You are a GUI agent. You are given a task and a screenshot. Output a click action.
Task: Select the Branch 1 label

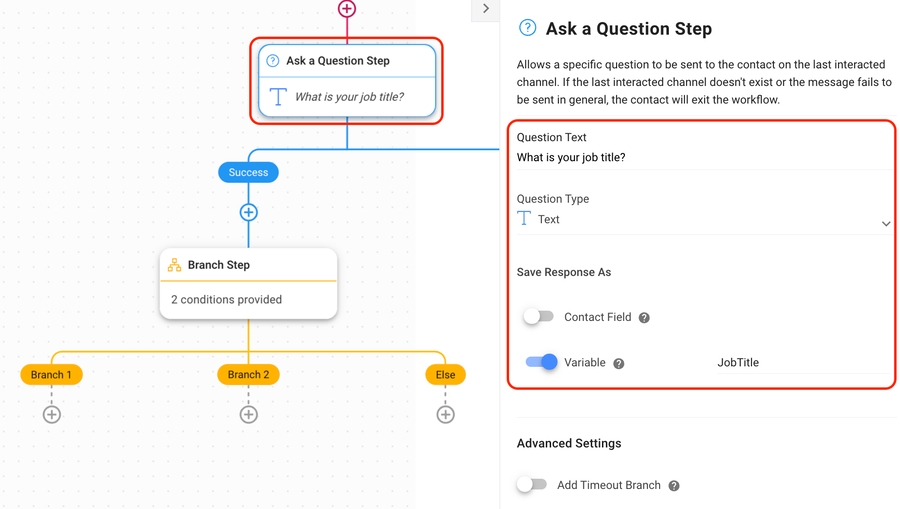coord(51,375)
